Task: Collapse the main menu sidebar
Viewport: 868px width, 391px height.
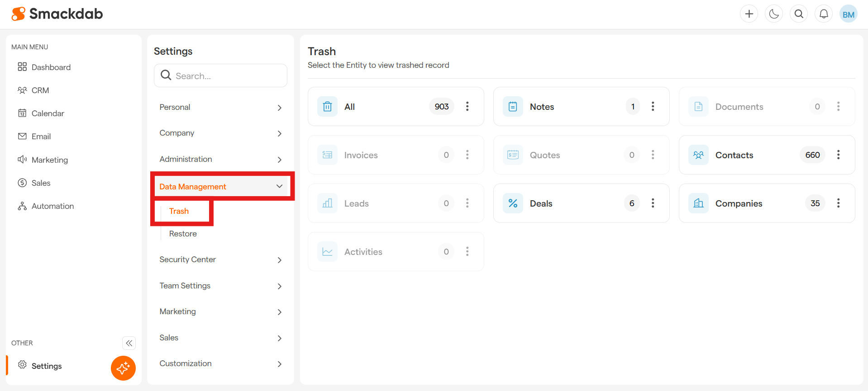Action: pos(129,343)
